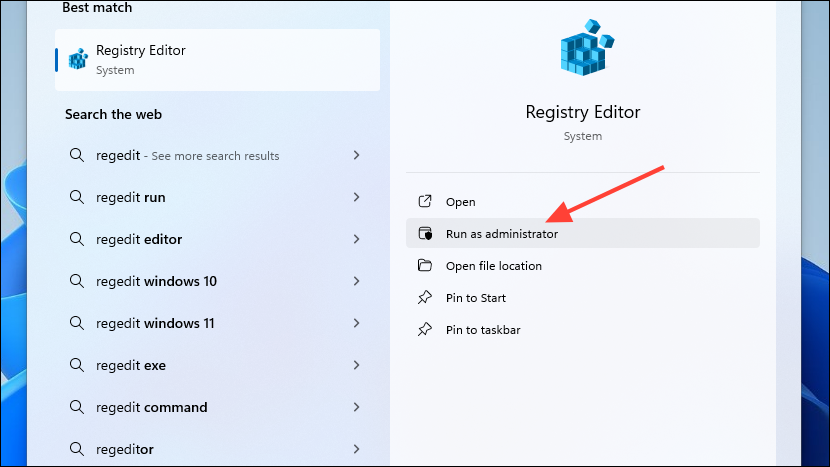Click search icon beside 'regedit exe'
Viewport: 830px width, 467px height.
(x=77, y=365)
